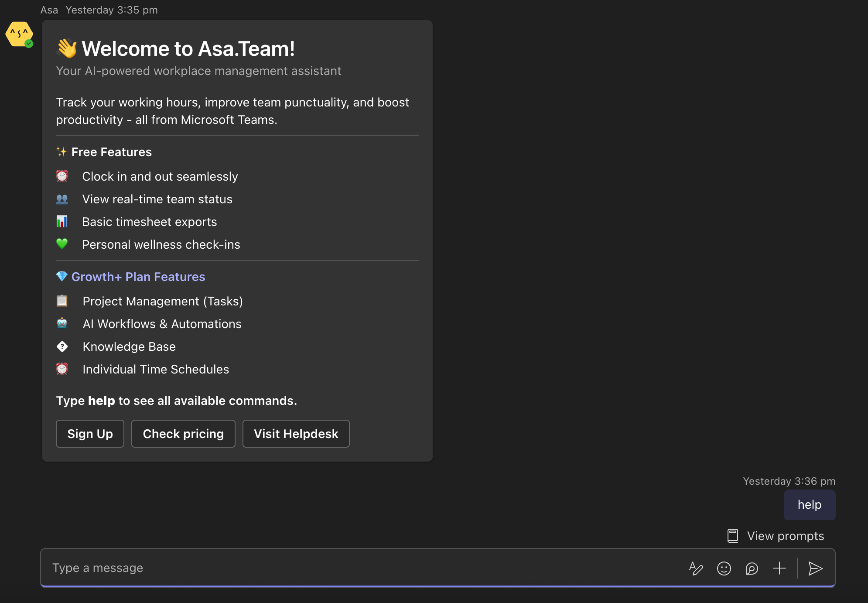The width and height of the screenshot is (868, 603).
Task: Click the waving hand emoji in header
Action: (x=67, y=48)
